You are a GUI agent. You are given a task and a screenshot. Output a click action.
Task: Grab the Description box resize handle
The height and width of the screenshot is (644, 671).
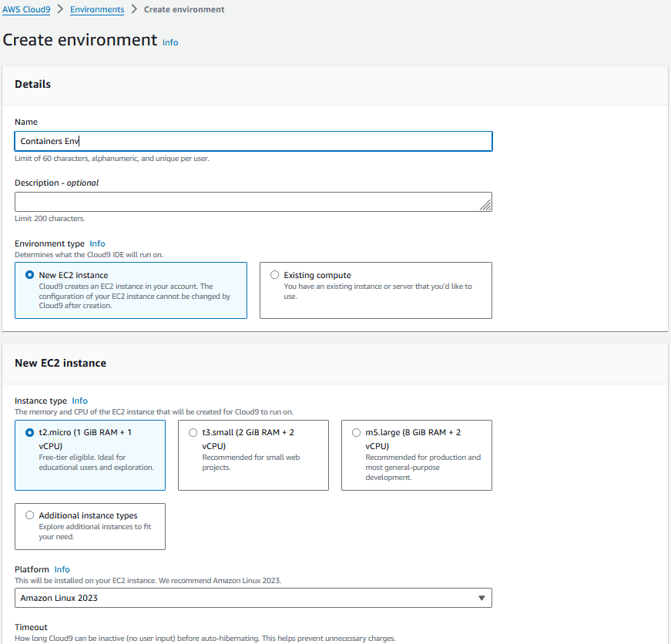[485, 206]
